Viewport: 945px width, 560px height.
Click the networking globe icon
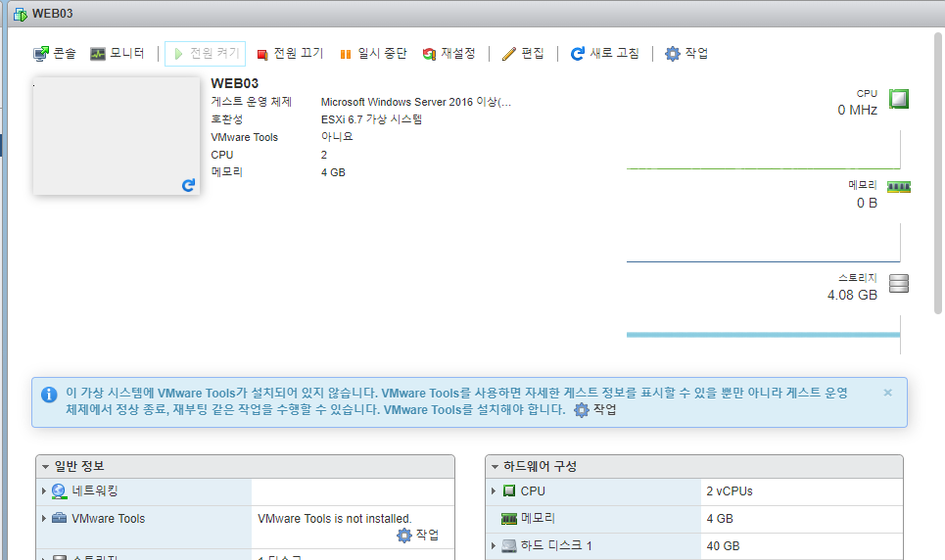point(59,491)
